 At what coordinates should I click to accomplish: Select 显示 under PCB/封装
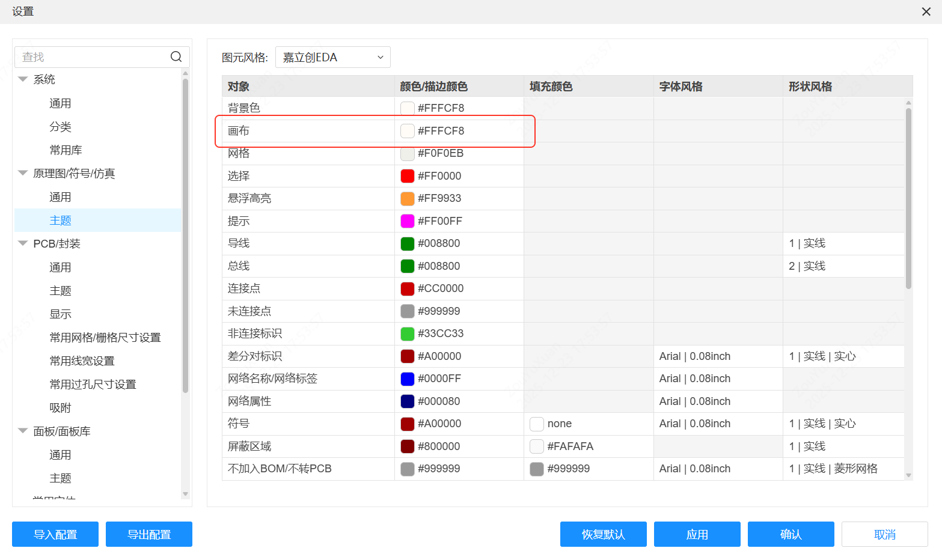point(60,314)
